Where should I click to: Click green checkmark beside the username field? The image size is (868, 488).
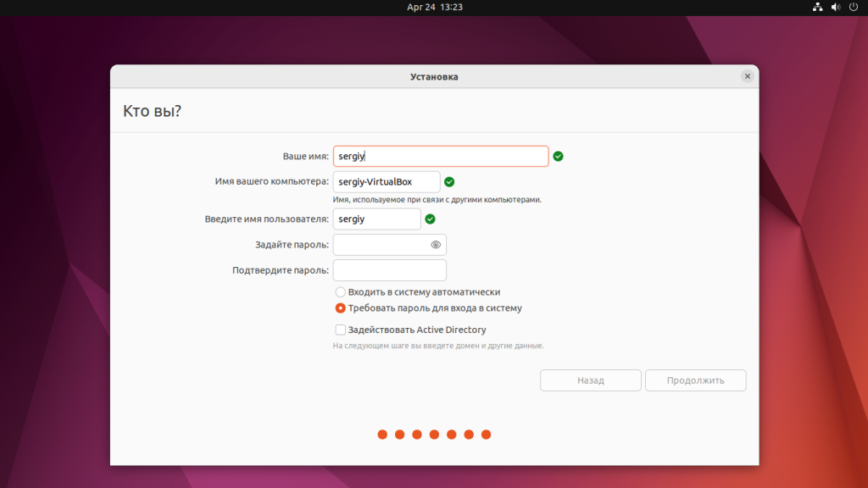[430, 219]
